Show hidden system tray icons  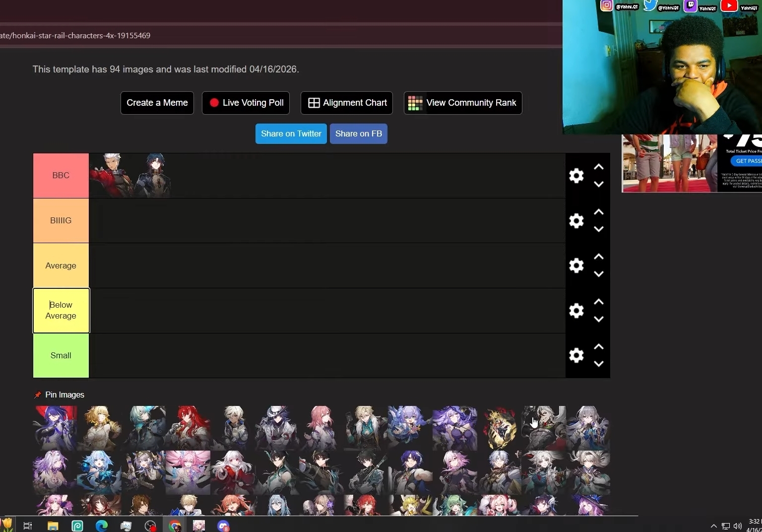coord(713,526)
